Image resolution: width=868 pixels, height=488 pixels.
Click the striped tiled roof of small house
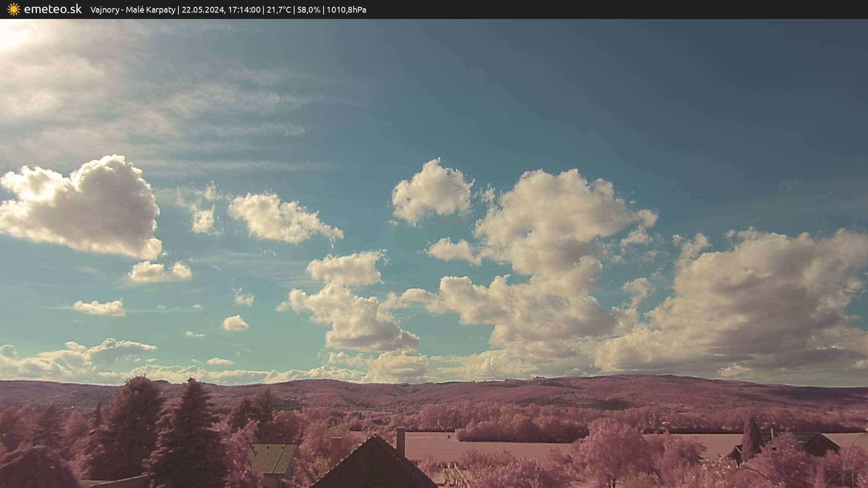(272, 457)
